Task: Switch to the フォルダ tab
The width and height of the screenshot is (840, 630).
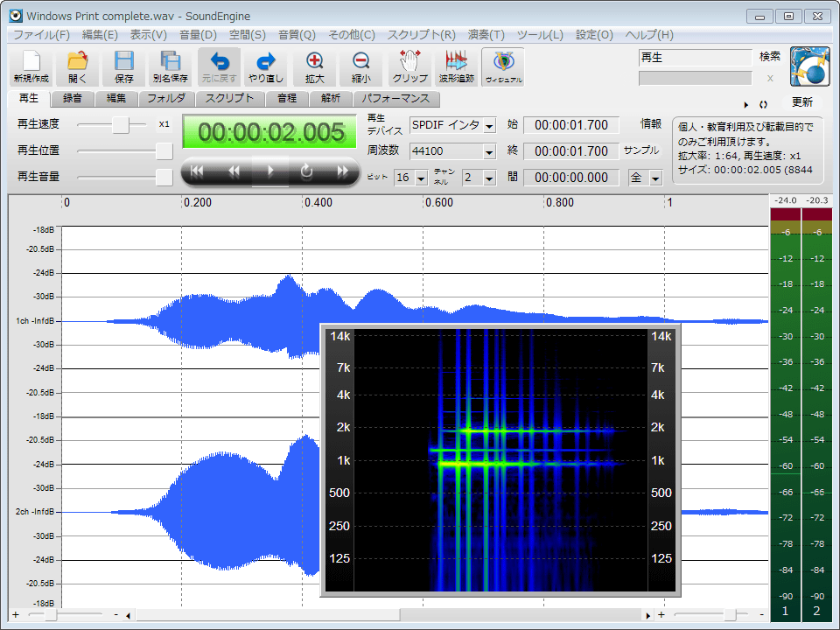Action: coord(166,99)
